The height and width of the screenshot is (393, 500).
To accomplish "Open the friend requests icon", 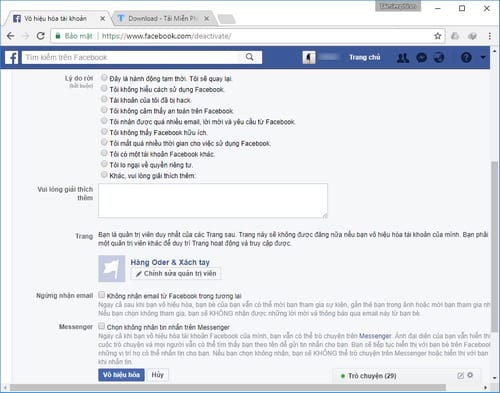I will 403,58.
